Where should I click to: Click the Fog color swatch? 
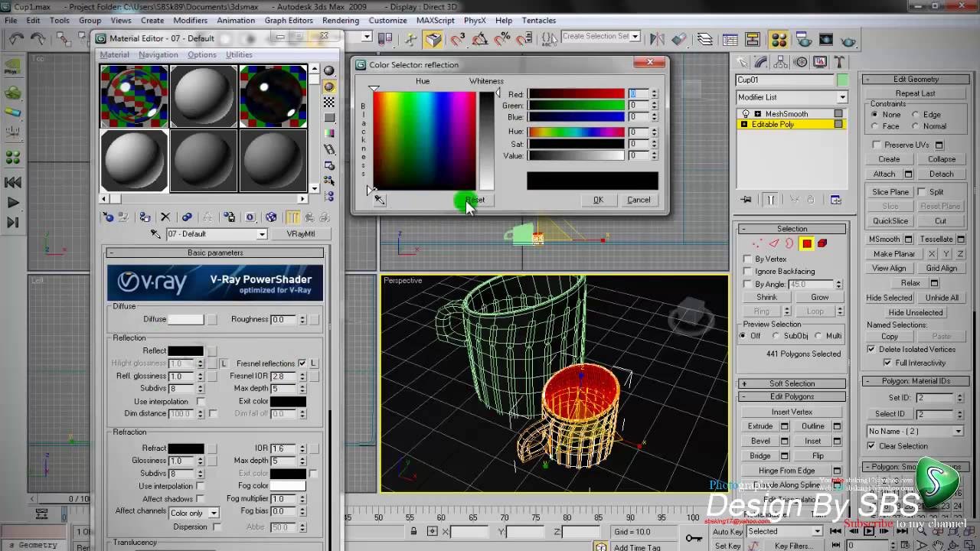click(288, 486)
